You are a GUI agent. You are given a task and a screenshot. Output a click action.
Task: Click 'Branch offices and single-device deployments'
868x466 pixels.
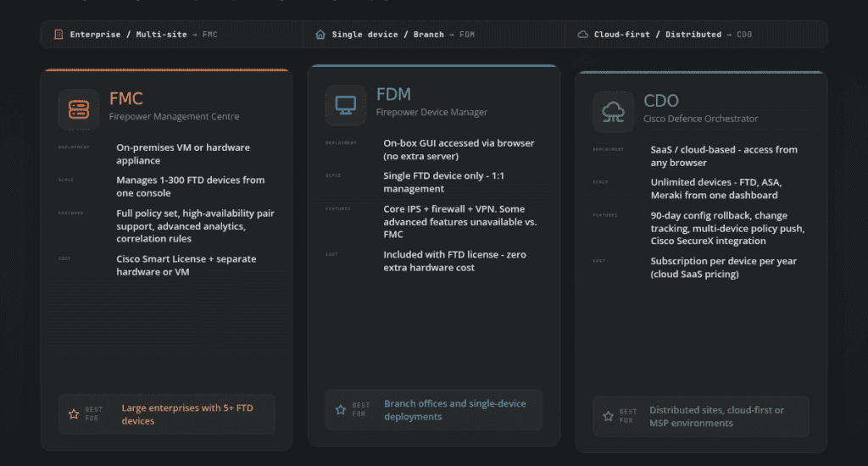pos(455,410)
